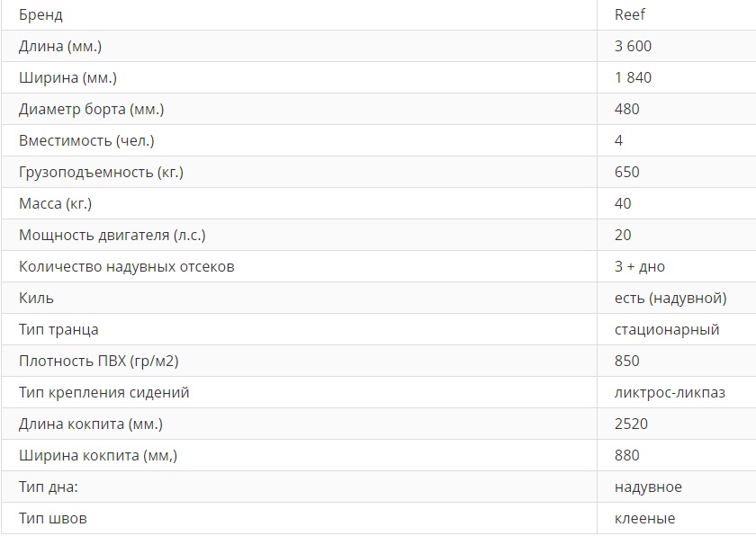Click the "ликтрос-ликпаз" seat mount value
756x536 pixels.
(x=670, y=393)
